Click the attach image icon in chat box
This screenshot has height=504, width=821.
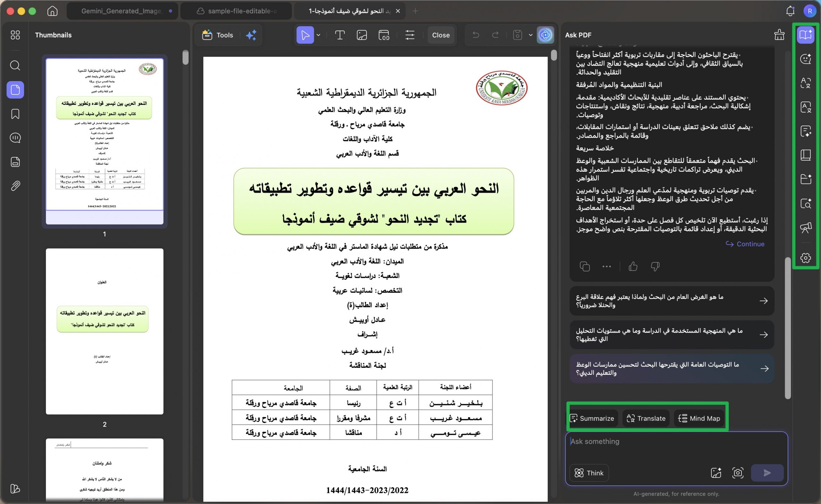click(716, 473)
